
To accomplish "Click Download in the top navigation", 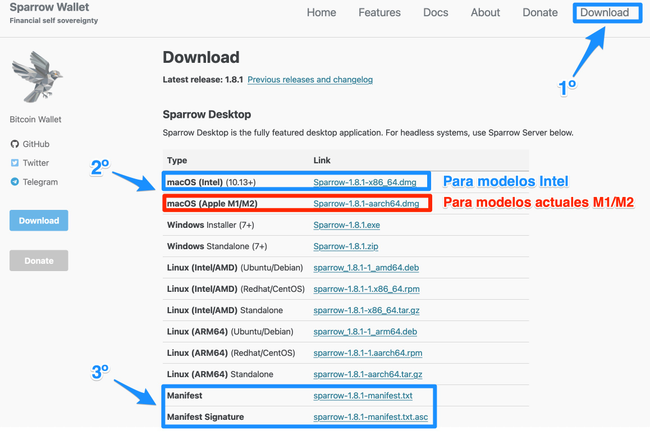I will click(604, 13).
